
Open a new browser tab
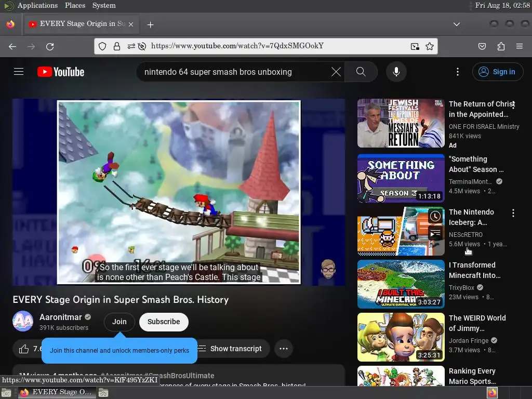[x=150, y=24]
